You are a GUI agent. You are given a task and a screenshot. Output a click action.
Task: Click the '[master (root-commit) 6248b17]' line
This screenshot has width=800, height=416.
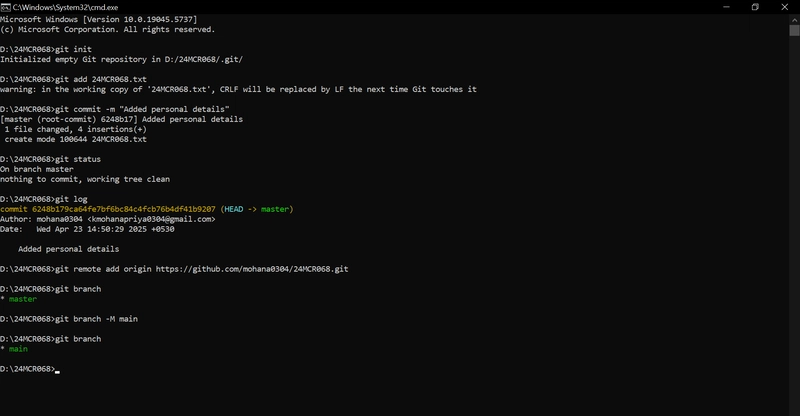click(121, 119)
